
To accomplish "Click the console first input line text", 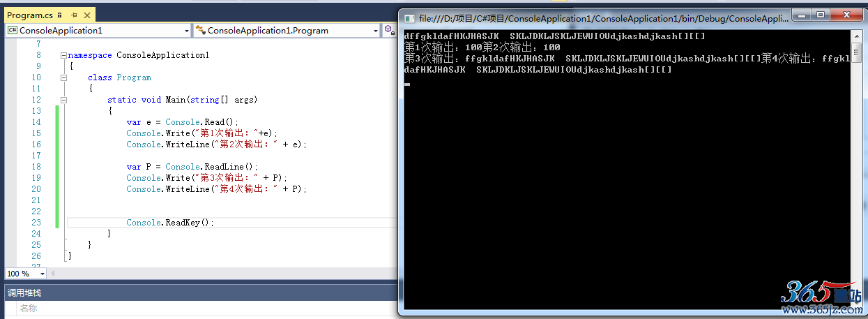I will (555, 36).
